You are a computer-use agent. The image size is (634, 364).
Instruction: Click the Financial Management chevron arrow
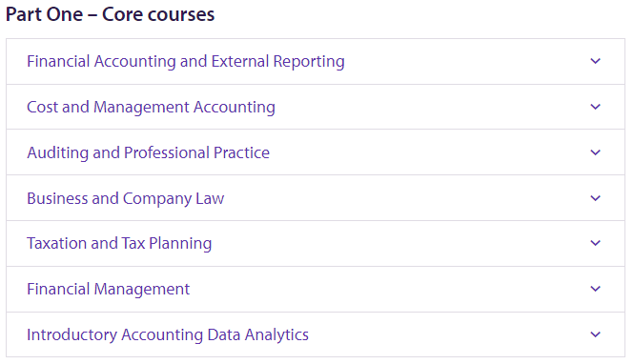coord(595,289)
